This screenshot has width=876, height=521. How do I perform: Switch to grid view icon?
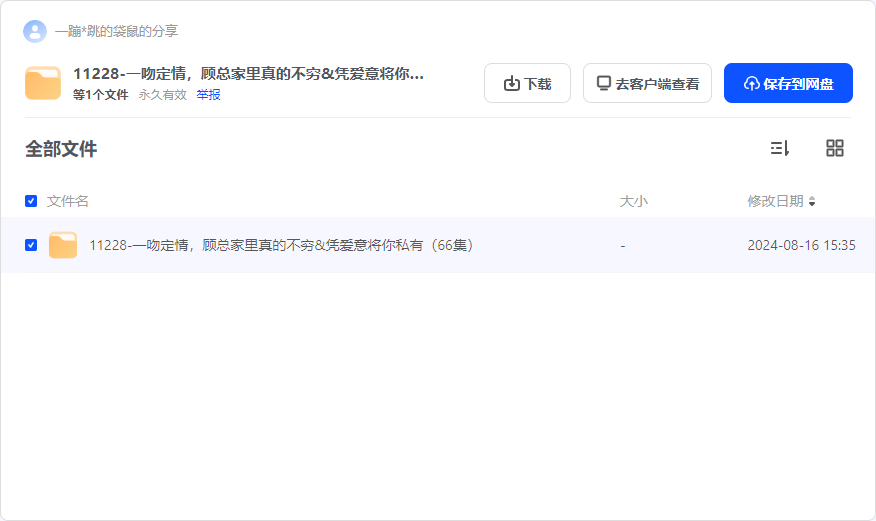point(835,148)
